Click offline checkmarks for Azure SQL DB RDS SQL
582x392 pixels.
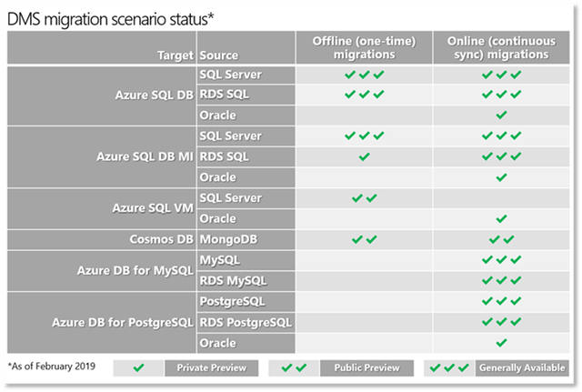tap(365, 95)
